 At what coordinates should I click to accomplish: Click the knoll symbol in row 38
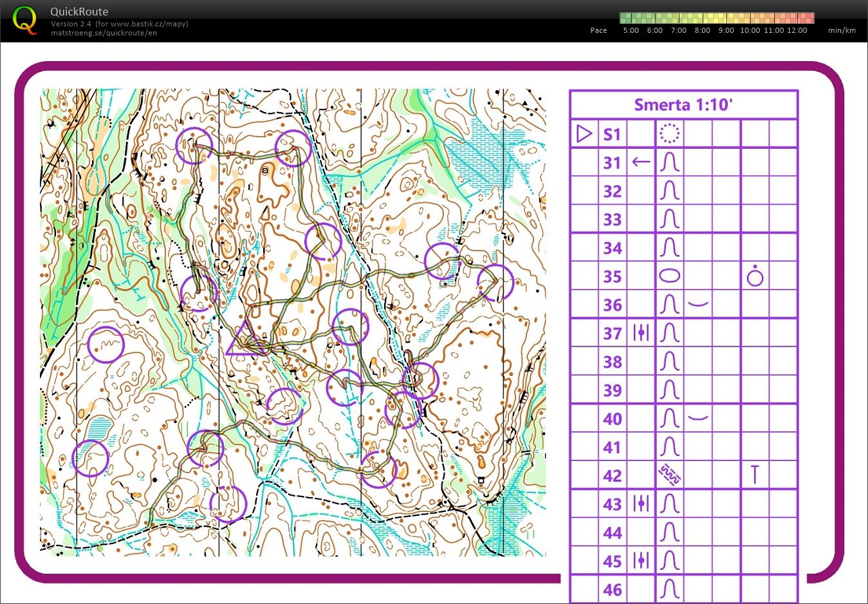coord(669,361)
